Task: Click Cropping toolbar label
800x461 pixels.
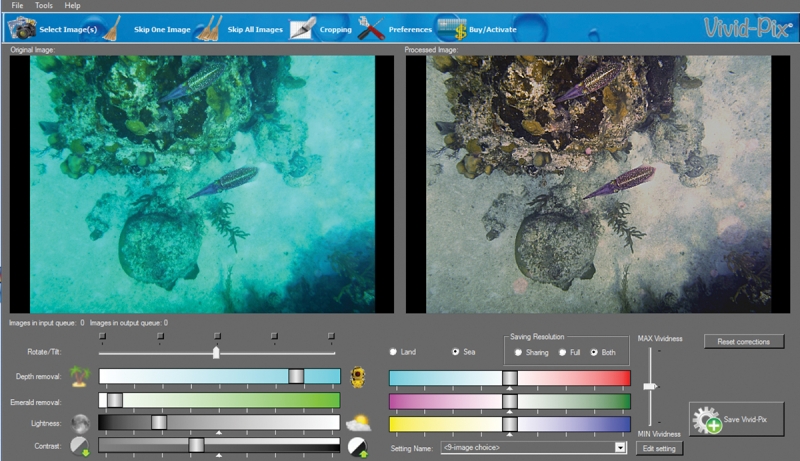Action: [x=336, y=30]
